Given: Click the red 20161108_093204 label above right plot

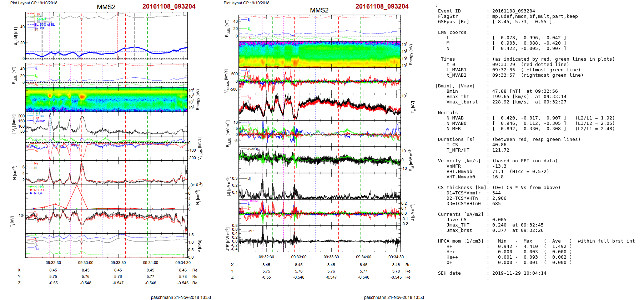Looking at the screenshot, I should (x=382, y=6).
